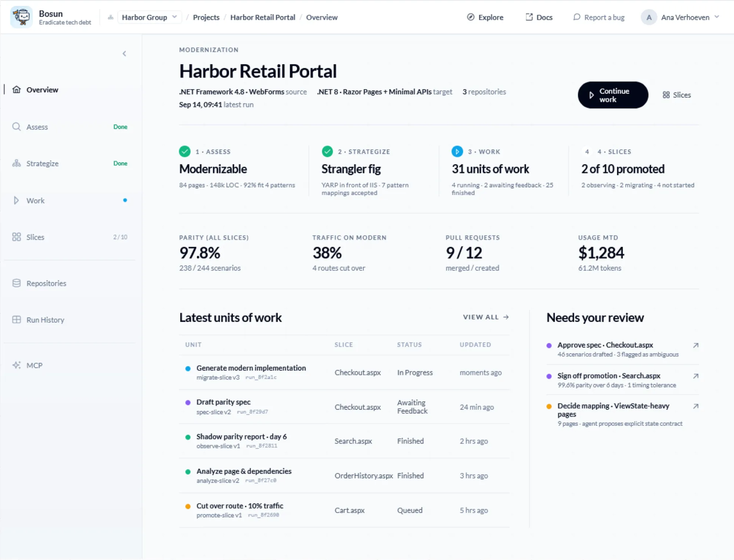Image resolution: width=734 pixels, height=560 pixels.
Task: Open the Harbor Group organization dropdown
Action: 149,17
